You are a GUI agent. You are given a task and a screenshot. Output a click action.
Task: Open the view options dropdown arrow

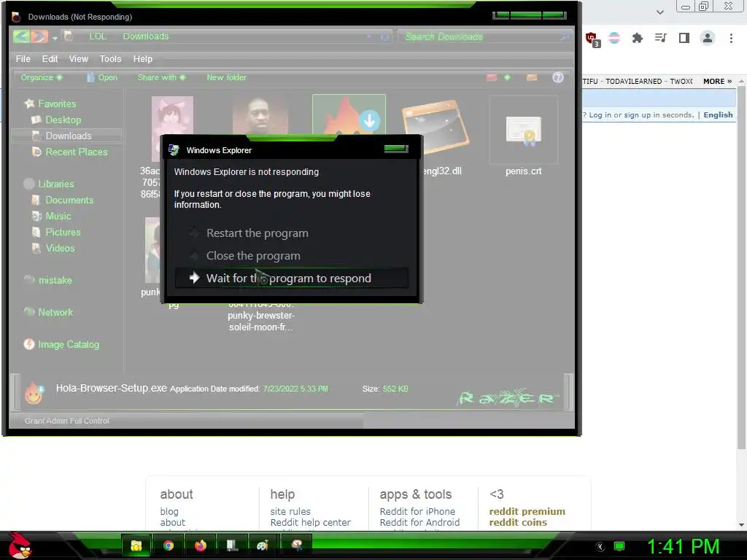pos(508,77)
